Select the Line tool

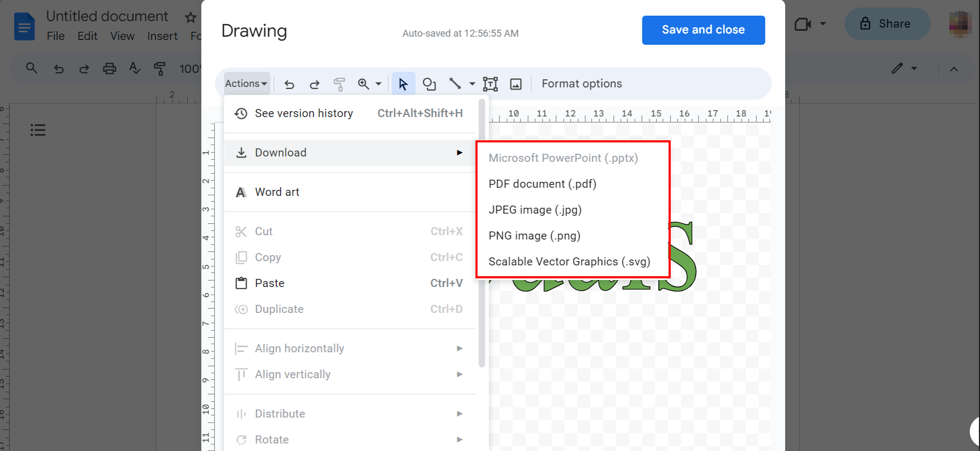tap(455, 84)
